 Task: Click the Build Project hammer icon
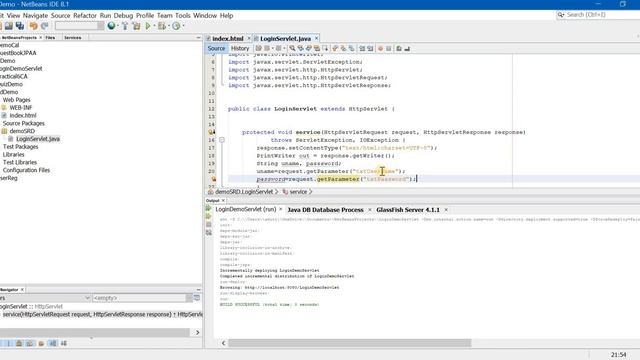[125, 26]
